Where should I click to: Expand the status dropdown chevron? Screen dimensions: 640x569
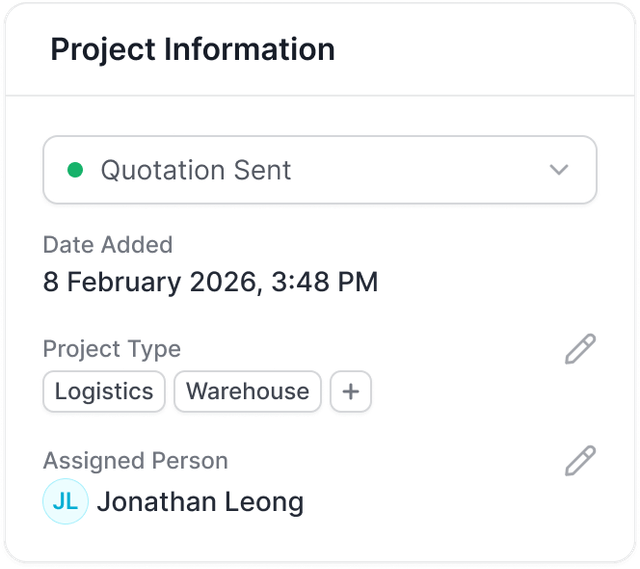click(x=559, y=170)
